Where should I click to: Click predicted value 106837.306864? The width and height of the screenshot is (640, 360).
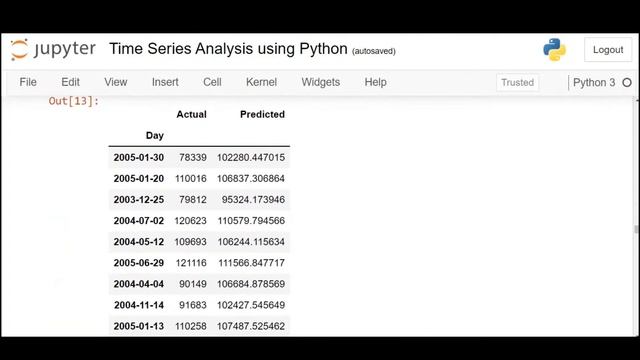251,178
